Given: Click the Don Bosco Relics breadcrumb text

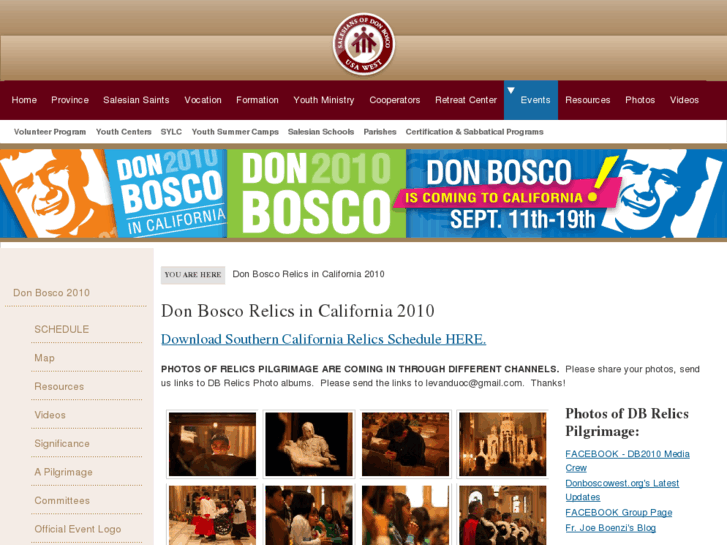Looking at the screenshot, I should pyautogui.click(x=308, y=274).
